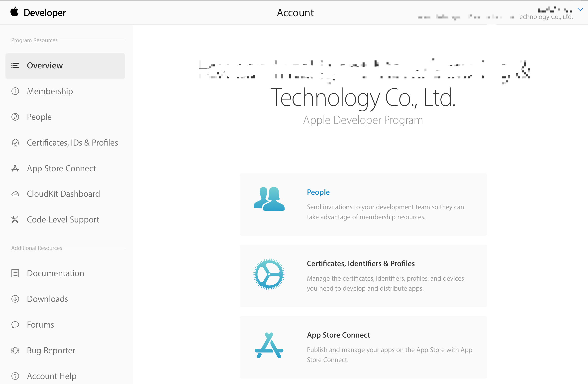Open the Downloads sidebar item

click(47, 299)
